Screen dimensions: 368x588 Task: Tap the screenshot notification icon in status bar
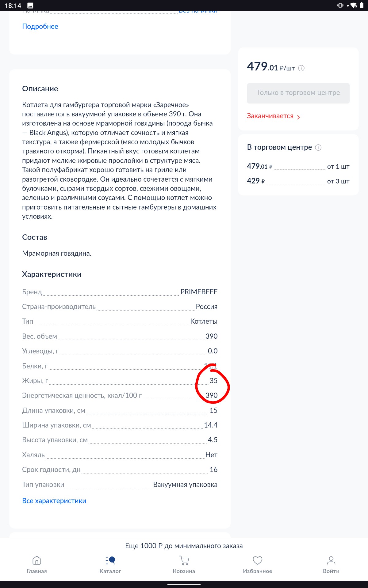tap(30, 6)
